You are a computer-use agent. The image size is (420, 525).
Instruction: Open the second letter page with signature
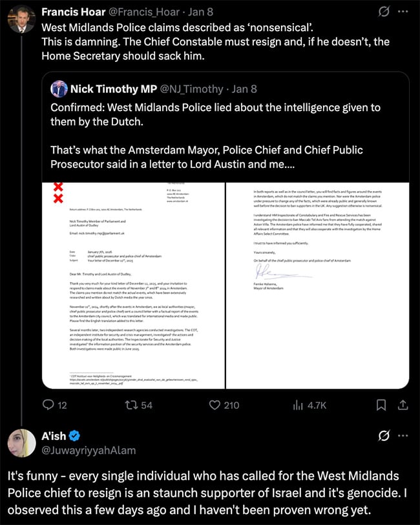[x=316, y=285]
